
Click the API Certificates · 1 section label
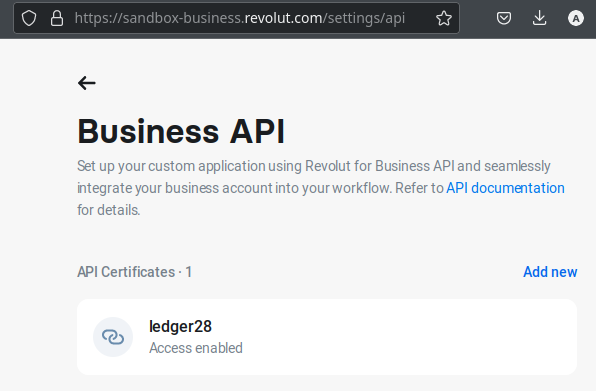coord(135,272)
